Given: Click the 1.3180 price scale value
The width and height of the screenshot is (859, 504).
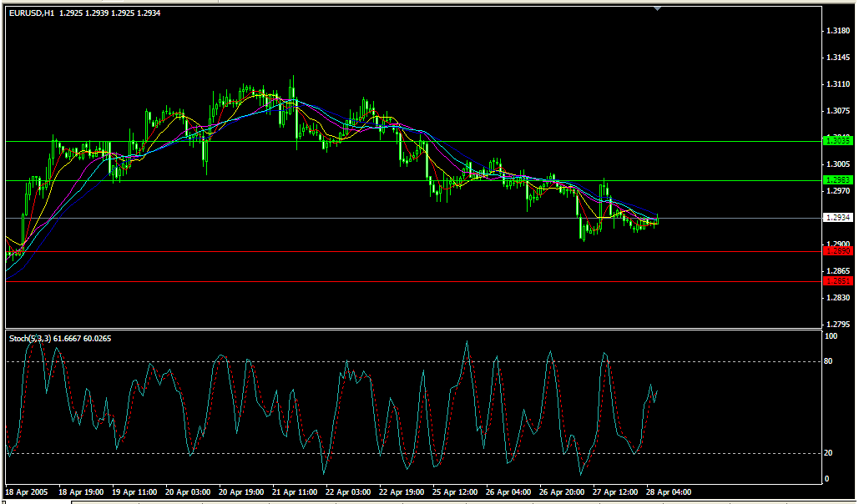Looking at the screenshot, I should pos(837,31).
